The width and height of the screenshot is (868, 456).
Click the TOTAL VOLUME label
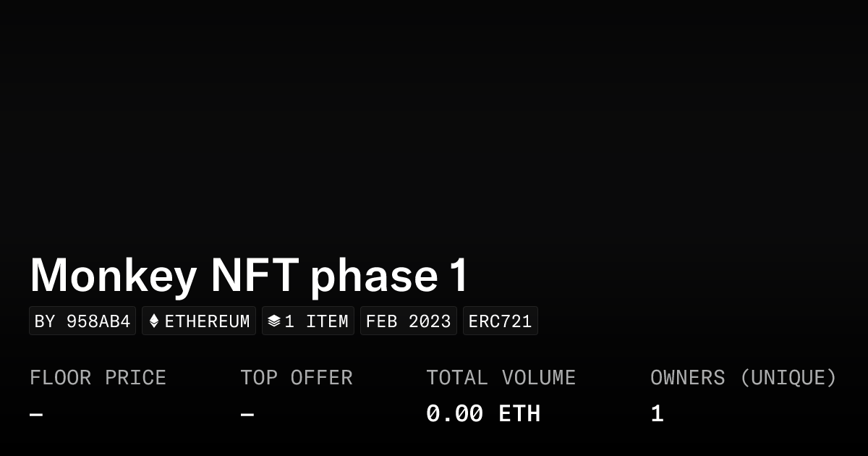click(501, 378)
